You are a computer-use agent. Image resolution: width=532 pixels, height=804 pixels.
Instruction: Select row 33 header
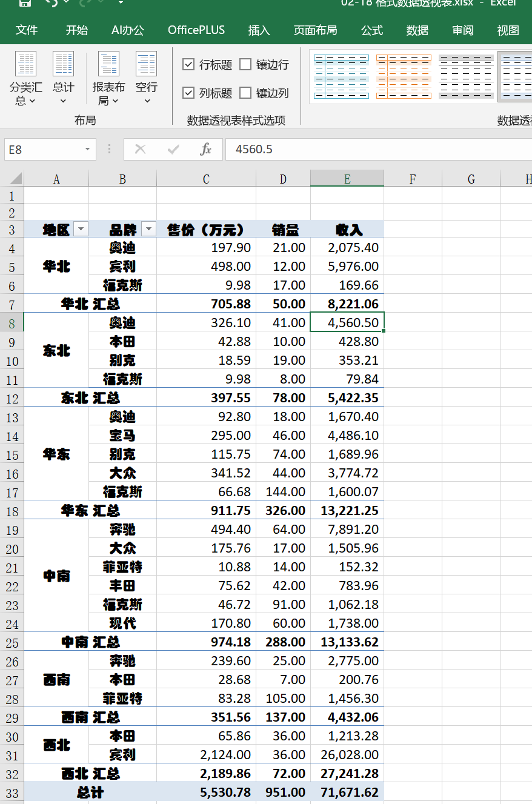pyautogui.click(x=12, y=792)
